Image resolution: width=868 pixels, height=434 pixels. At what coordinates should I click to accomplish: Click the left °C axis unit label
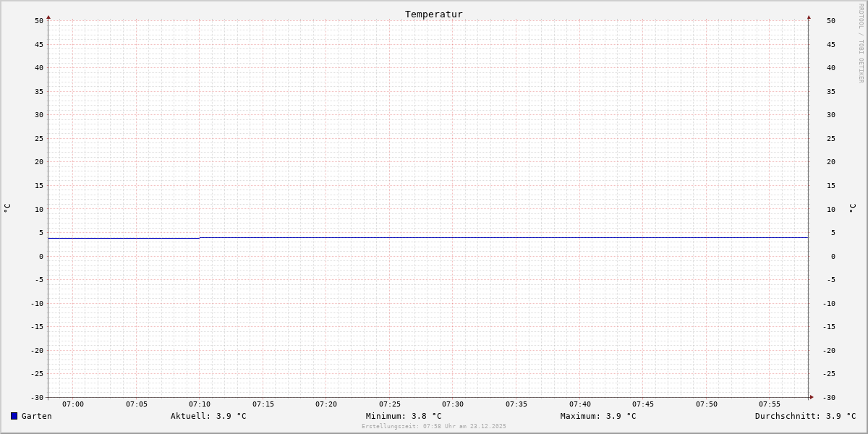7,208
